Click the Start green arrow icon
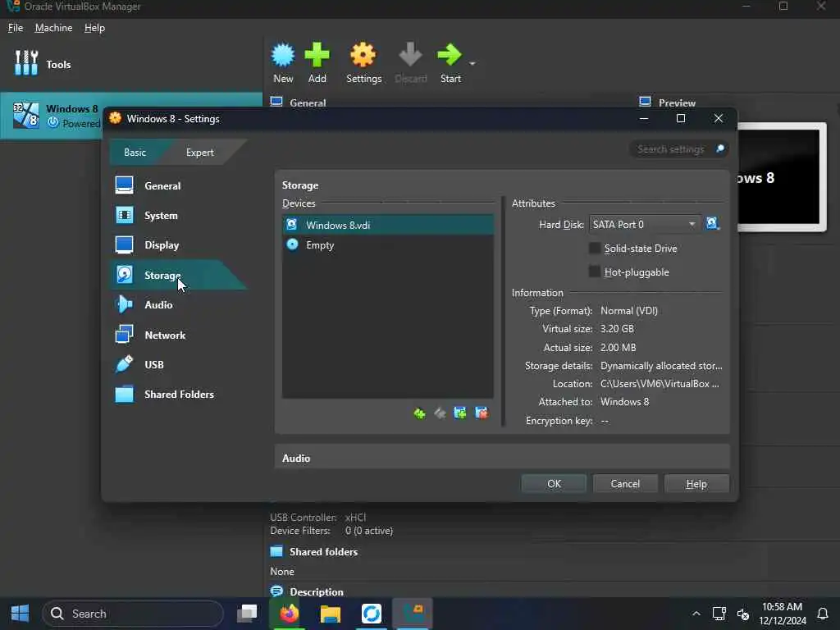 449,55
